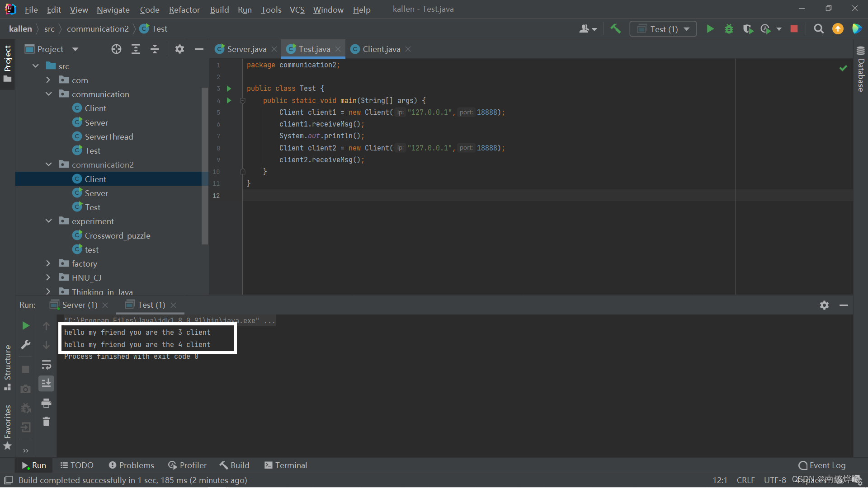Run with coverage icon in toolbar

748,29
